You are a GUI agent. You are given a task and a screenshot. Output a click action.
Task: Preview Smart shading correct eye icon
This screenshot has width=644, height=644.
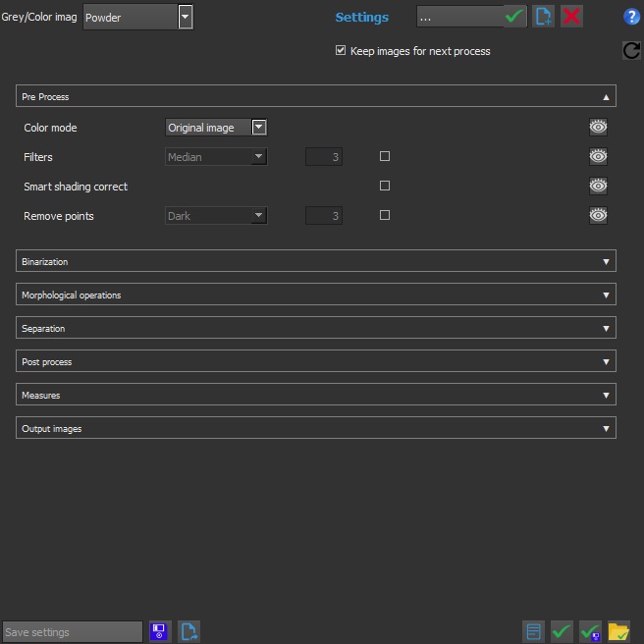tap(598, 187)
